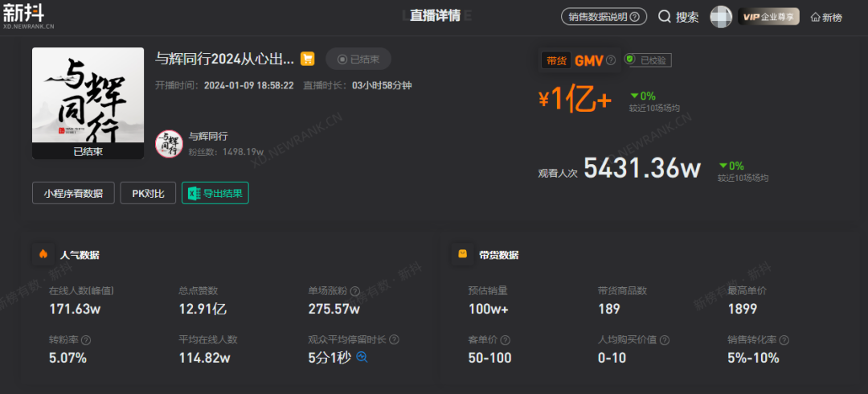This screenshot has width=868, height=394.
Task: Open the blue magnifier icon next to 5分1秒
Action: pyautogui.click(x=362, y=357)
